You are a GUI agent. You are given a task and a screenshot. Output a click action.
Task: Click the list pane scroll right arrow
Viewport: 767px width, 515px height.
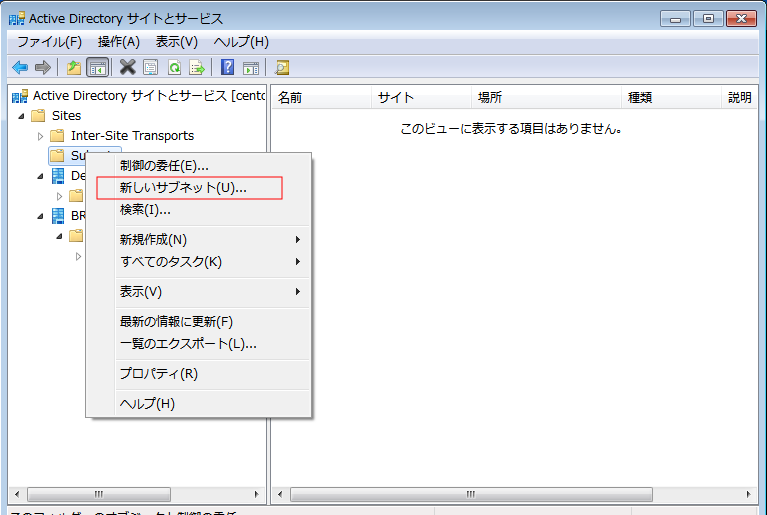748,494
